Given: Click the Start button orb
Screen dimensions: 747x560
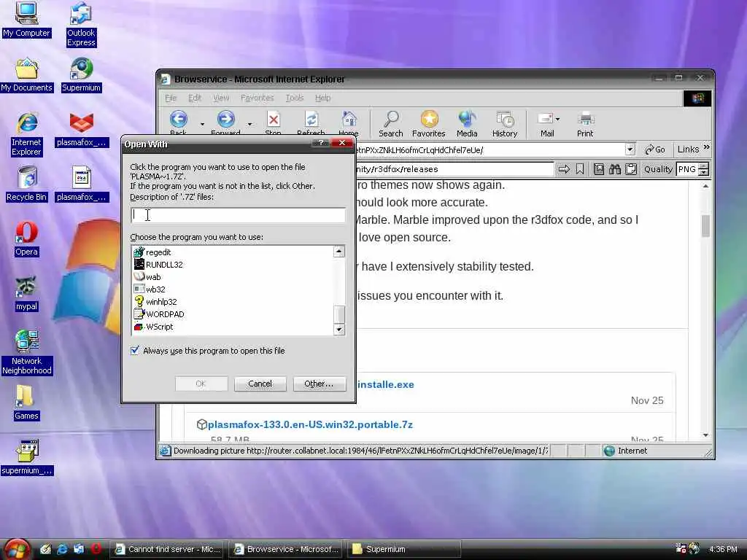Looking at the screenshot, I should (18, 549).
